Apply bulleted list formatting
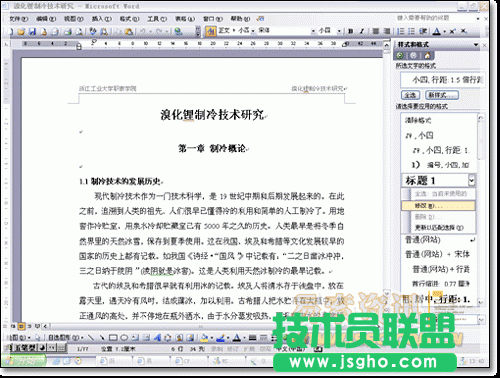The image size is (500, 378). tap(412, 31)
